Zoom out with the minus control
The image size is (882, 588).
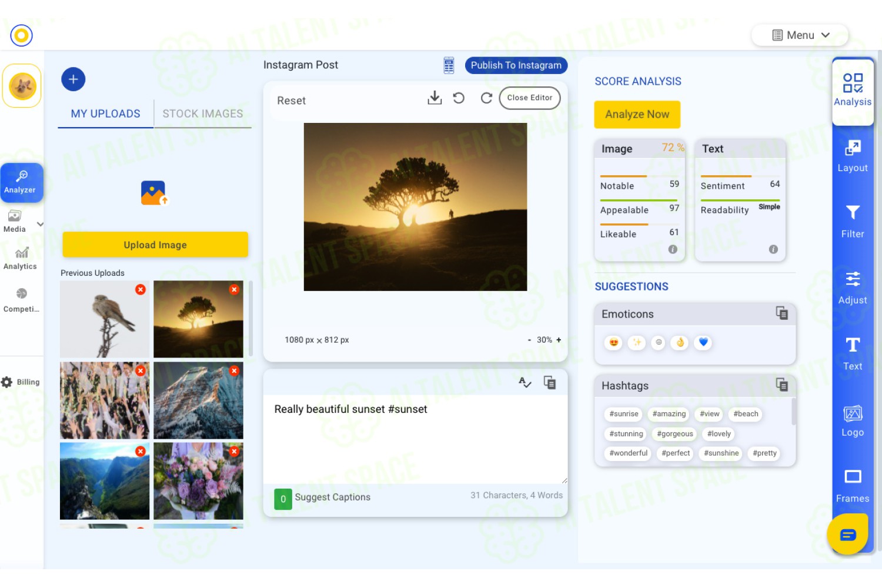[x=529, y=340]
